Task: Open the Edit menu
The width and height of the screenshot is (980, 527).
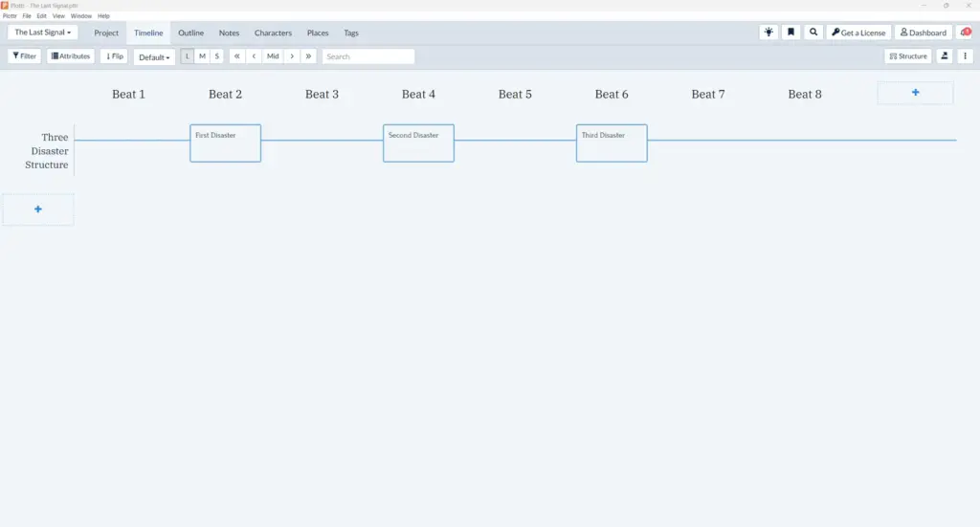Action: click(41, 16)
